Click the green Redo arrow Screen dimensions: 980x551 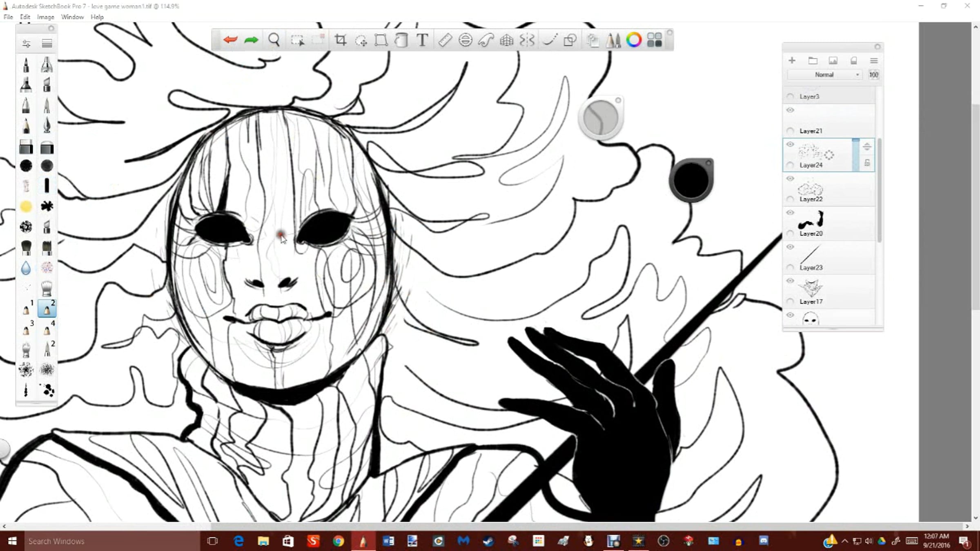(x=251, y=40)
